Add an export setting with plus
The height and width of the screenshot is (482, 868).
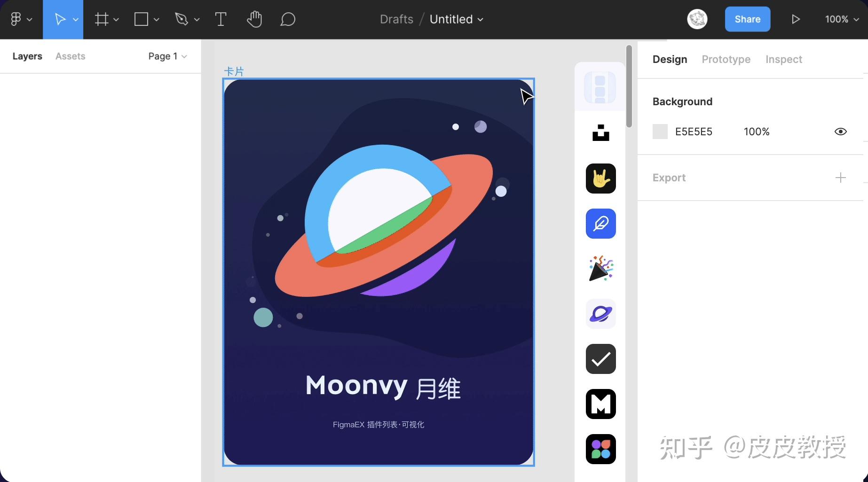pyautogui.click(x=841, y=178)
